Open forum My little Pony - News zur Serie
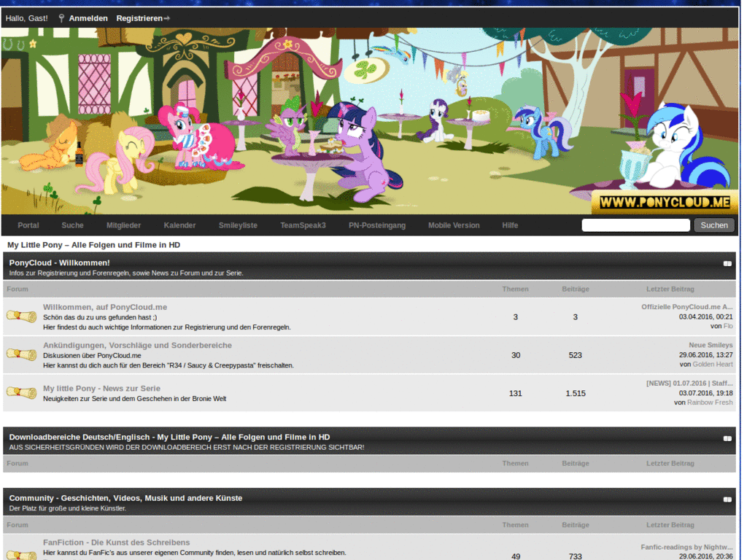The height and width of the screenshot is (560, 747). [x=101, y=388]
